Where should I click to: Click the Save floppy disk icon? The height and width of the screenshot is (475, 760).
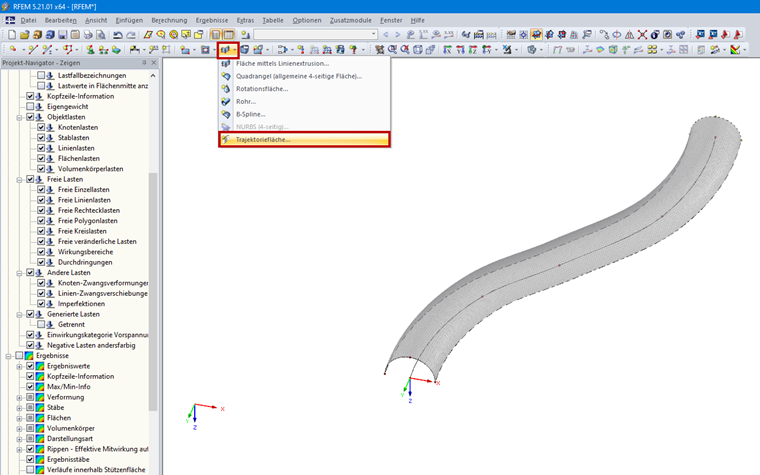63,34
